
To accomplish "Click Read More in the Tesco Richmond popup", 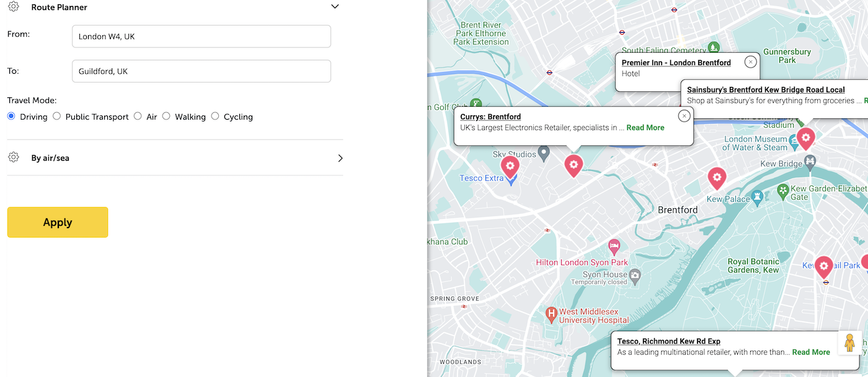I will tap(811, 352).
